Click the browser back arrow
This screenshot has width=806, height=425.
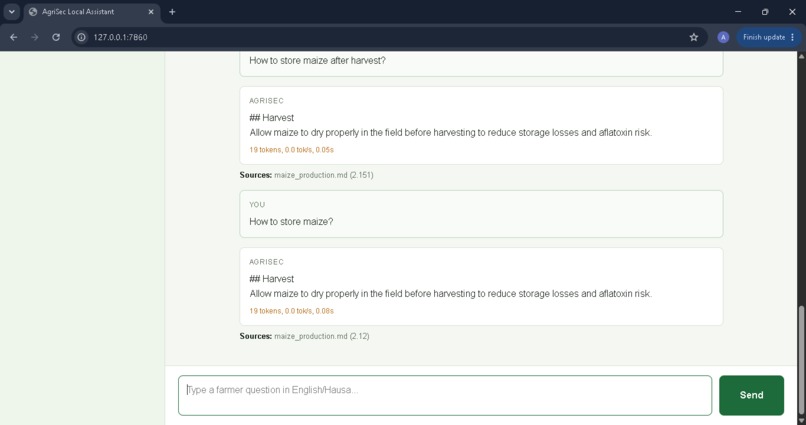(14, 37)
